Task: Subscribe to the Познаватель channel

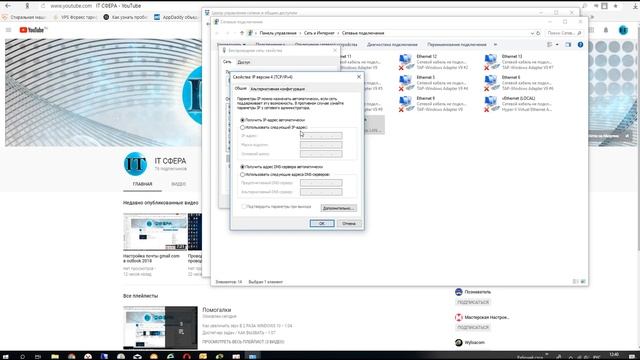Action: tap(473, 302)
